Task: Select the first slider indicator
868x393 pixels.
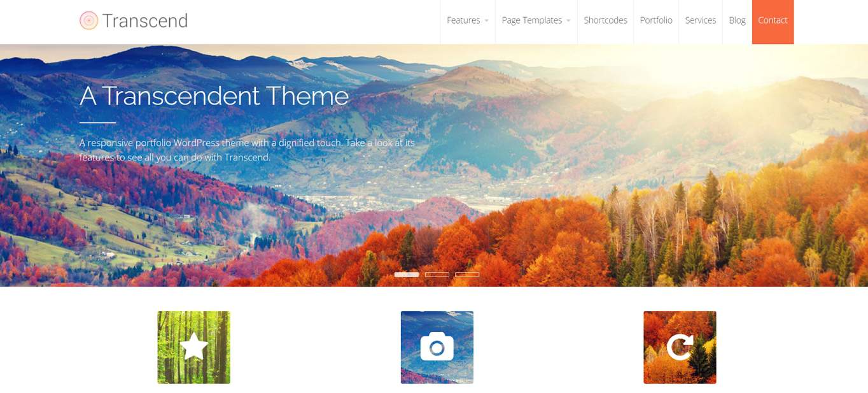Action: (407, 275)
